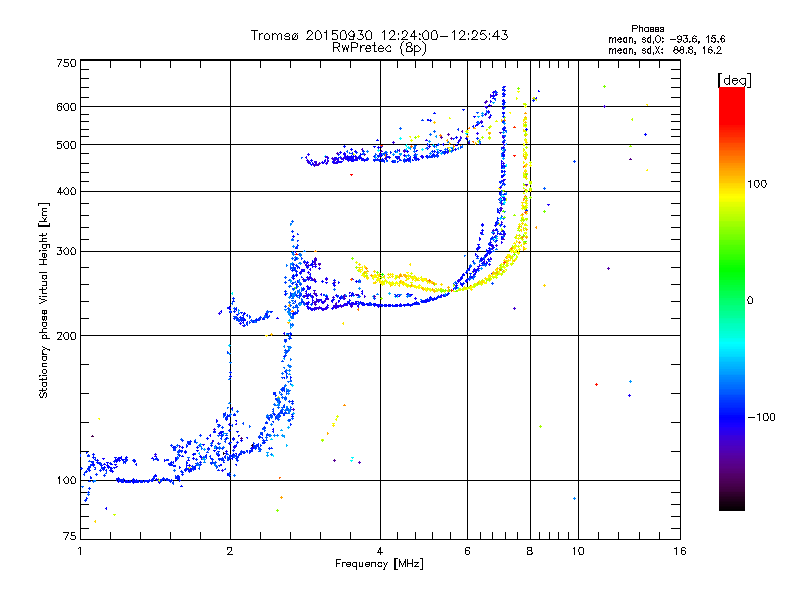Click the 'Frequency [MHz]' x-axis label

click(x=379, y=564)
